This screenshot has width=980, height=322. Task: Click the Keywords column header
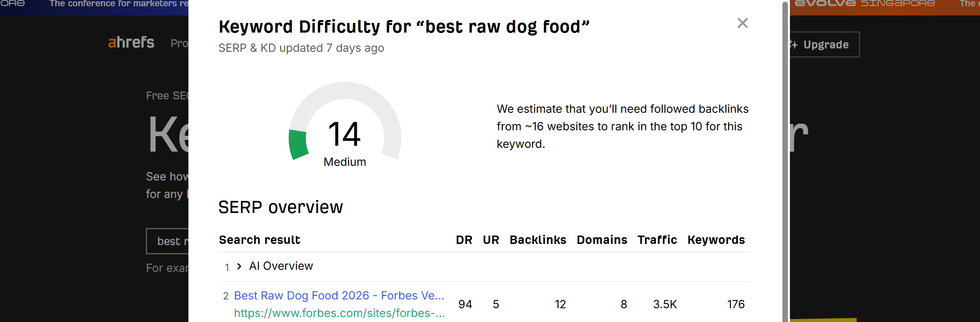click(716, 240)
